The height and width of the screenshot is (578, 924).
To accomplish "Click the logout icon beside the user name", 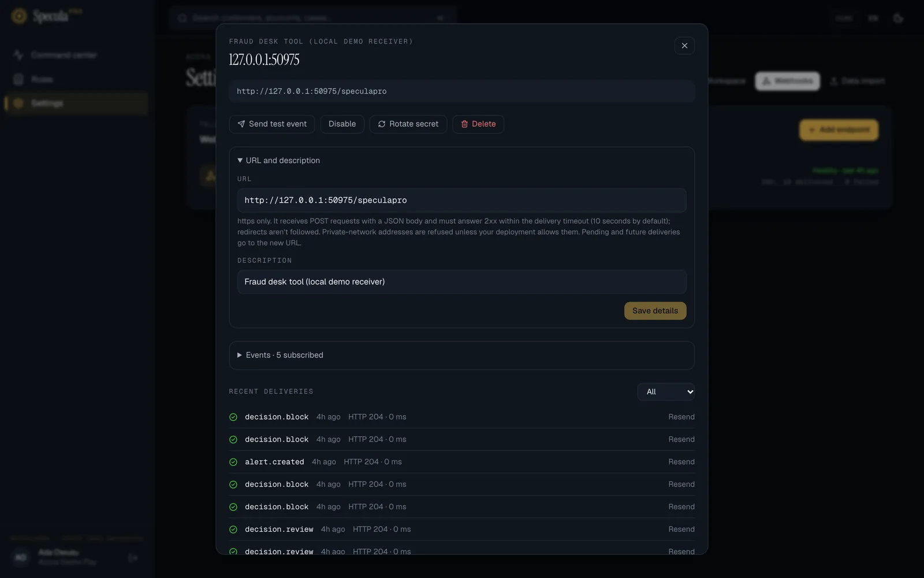I will [133, 558].
